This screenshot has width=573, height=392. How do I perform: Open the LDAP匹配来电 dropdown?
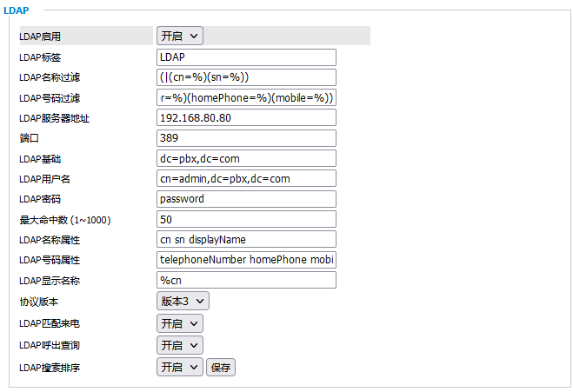(179, 323)
